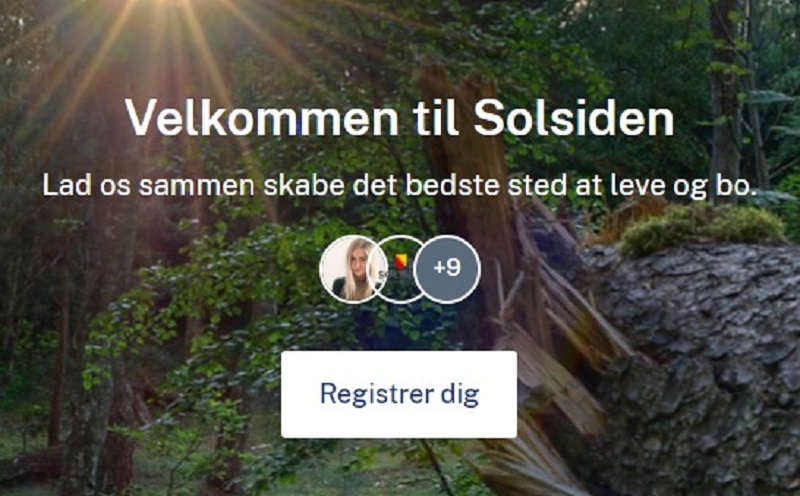
Task: Show the +9 additional members badge
Action: pyautogui.click(x=447, y=269)
